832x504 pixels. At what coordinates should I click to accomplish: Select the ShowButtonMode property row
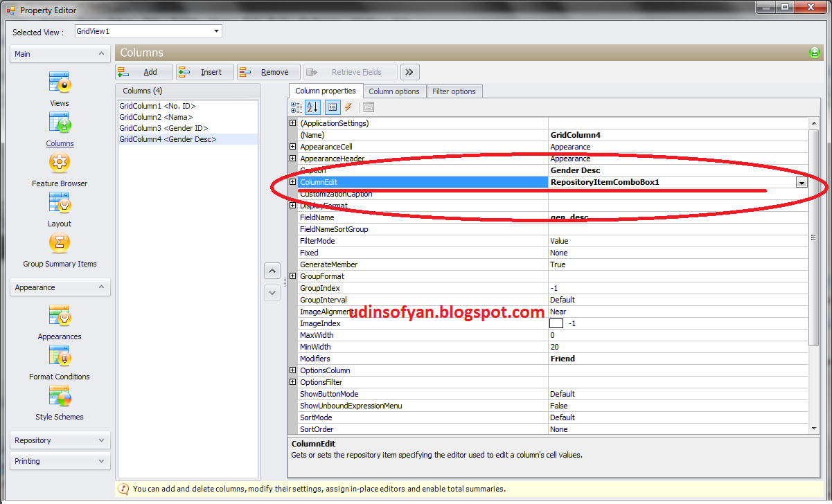pyautogui.click(x=553, y=394)
